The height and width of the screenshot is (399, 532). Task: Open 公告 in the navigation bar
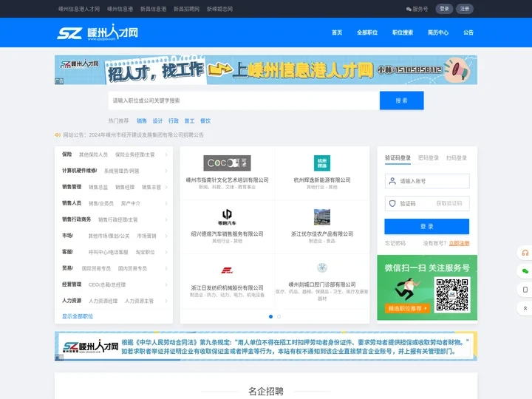pyautogui.click(x=468, y=33)
